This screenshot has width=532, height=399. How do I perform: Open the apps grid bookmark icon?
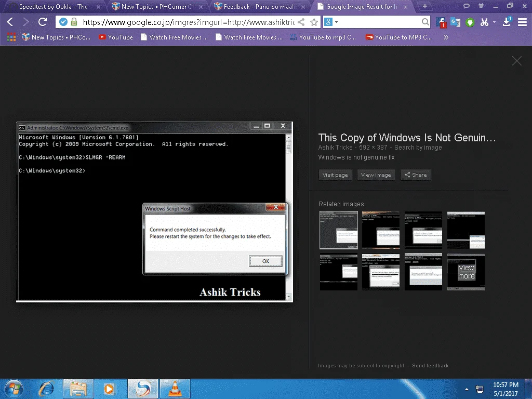click(11, 37)
